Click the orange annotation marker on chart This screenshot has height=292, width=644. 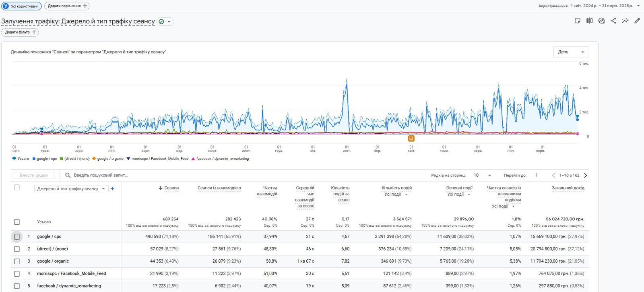pos(411,138)
